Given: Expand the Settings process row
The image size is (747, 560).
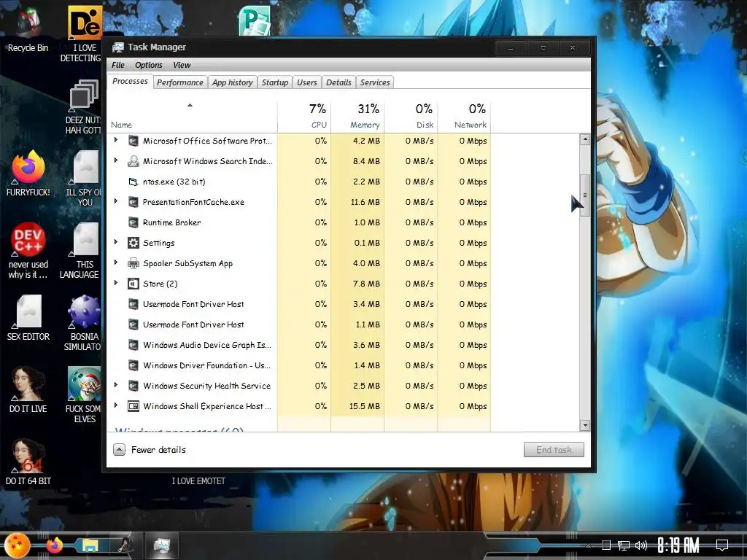Looking at the screenshot, I should [116, 242].
